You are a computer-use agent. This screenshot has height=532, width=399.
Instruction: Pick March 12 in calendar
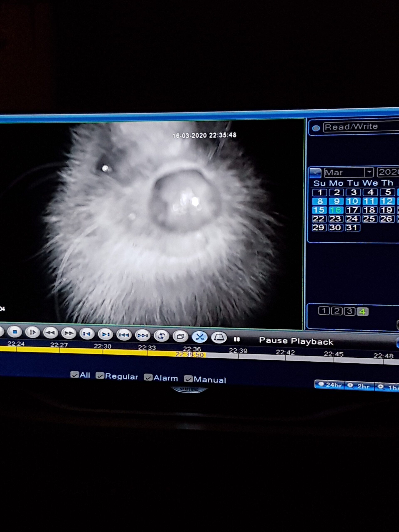tap(387, 201)
